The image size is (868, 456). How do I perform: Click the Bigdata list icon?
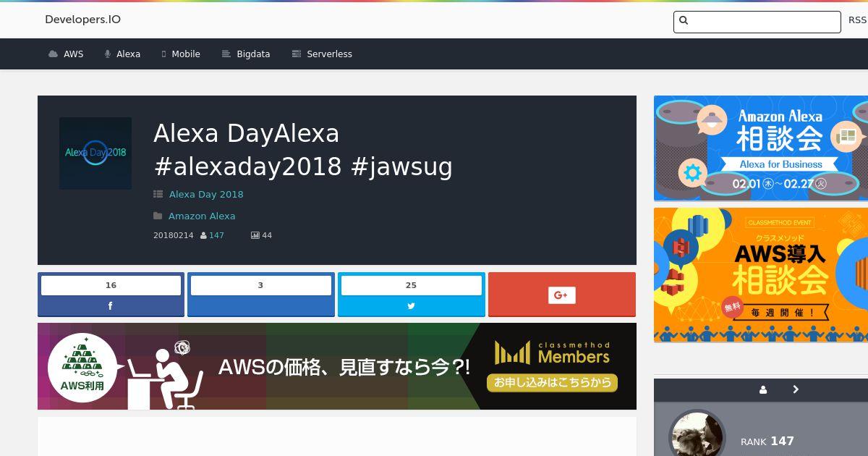(226, 54)
